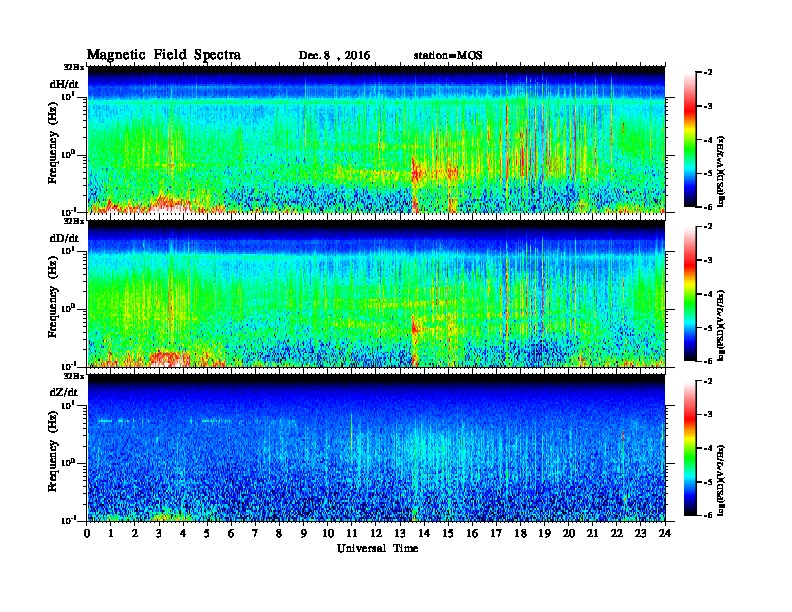Click the 10^1 frequency tick of dH/dt panel
792x612 pixels.
pyautogui.click(x=68, y=96)
